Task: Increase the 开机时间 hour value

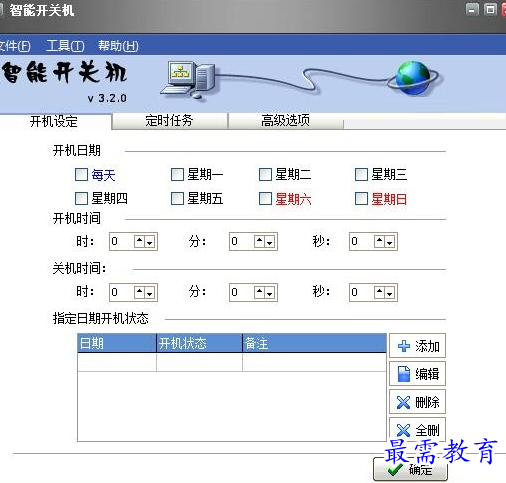Action: [139, 241]
